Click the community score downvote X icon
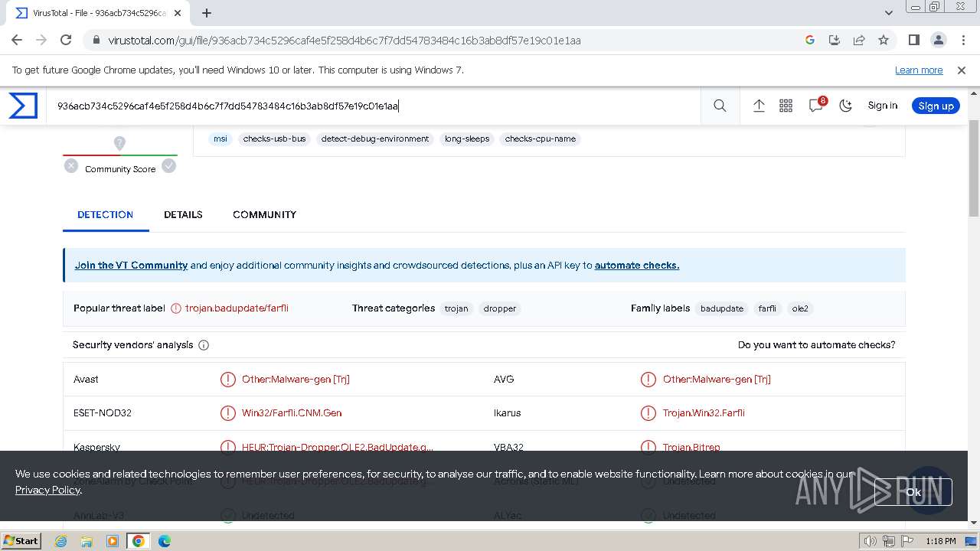This screenshot has height=551, width=980. pyautogui.click(x=71, y=165)
